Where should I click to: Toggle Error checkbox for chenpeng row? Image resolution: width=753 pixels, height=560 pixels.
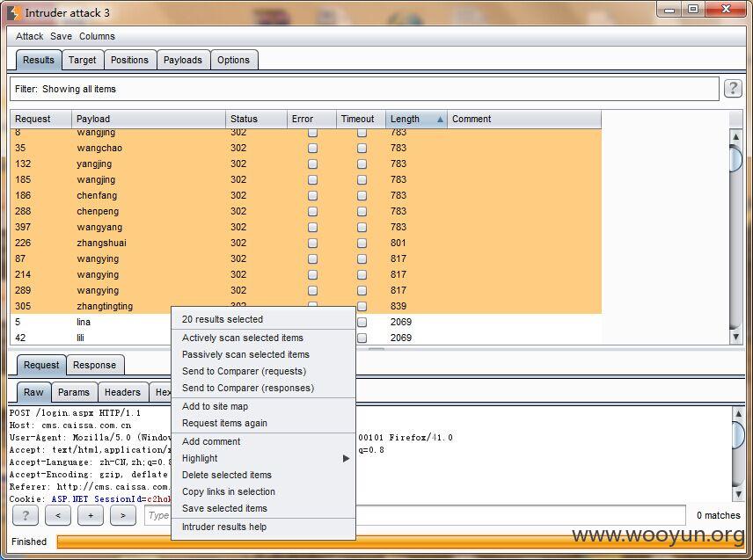tap(312, 211)
